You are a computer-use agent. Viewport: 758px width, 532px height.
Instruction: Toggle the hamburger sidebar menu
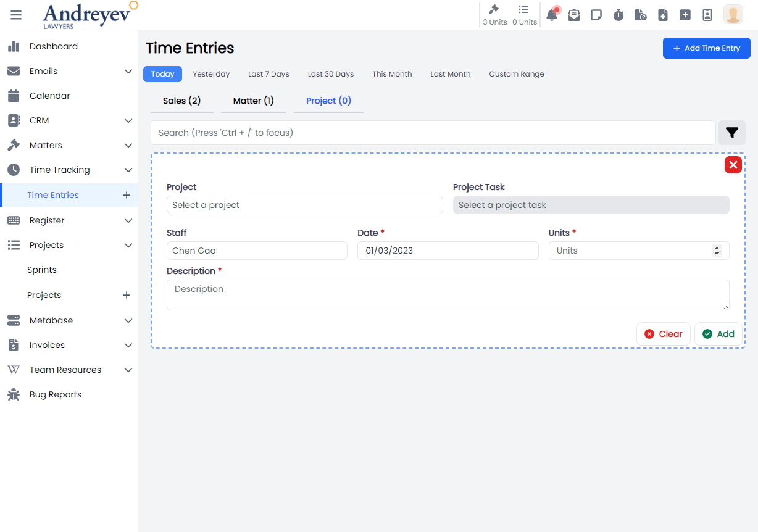click(16, 15)
